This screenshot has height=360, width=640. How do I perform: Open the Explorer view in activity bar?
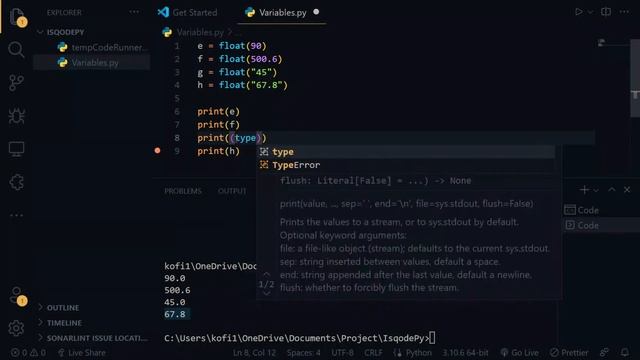(x=16, y=16)
